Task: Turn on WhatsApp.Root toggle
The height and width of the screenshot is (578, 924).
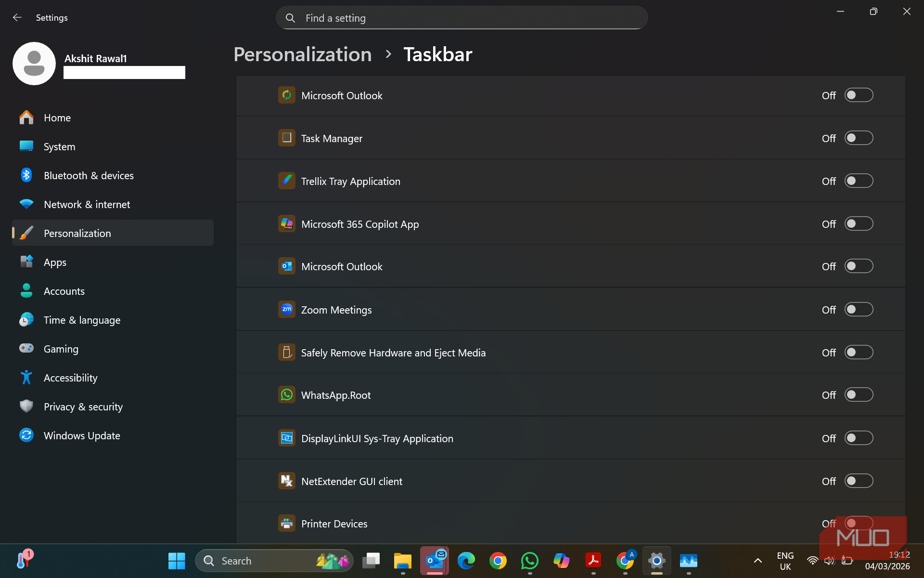Action: click(x=859, y=395)
